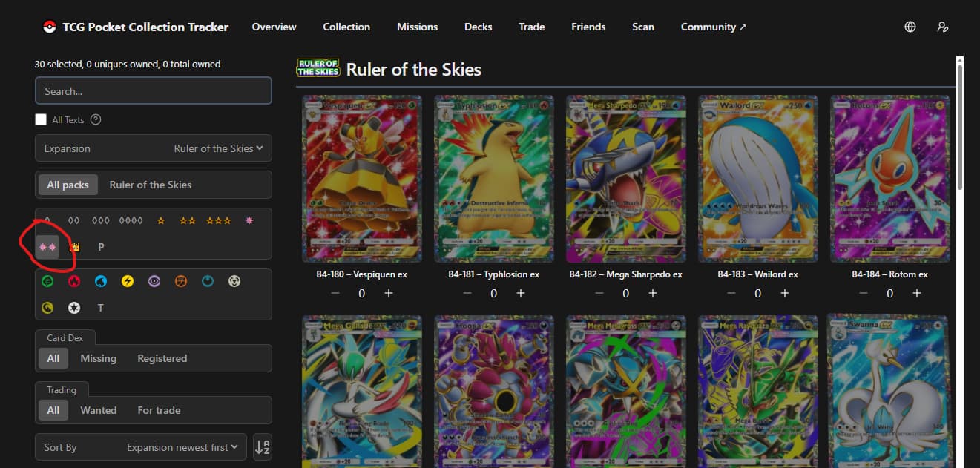Show Registered cards in Card Dex
This screenshot has width=980, height=468.
coord(162,358)
